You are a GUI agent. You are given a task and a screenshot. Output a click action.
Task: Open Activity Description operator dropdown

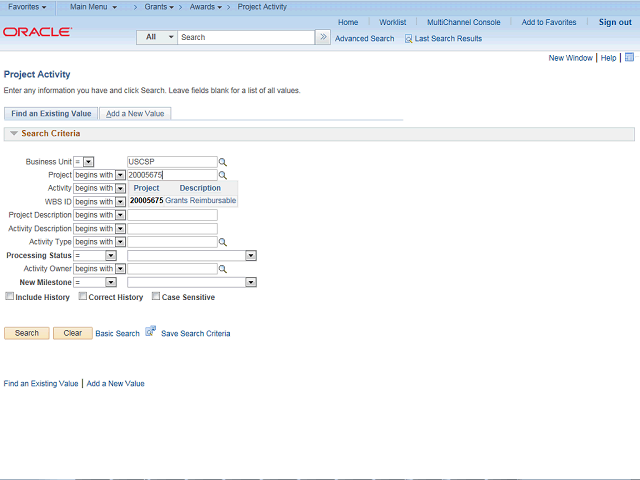coord(120,229)
